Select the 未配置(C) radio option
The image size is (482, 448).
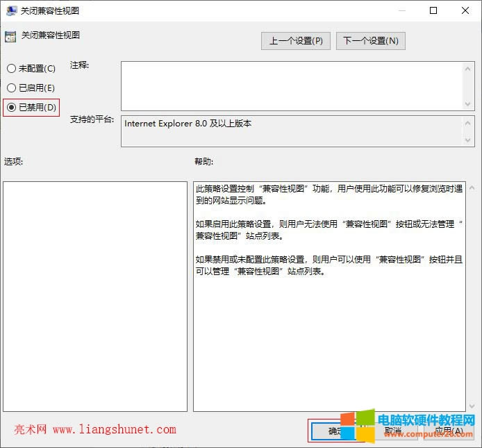pyautogui.click(x=31, y=68)
